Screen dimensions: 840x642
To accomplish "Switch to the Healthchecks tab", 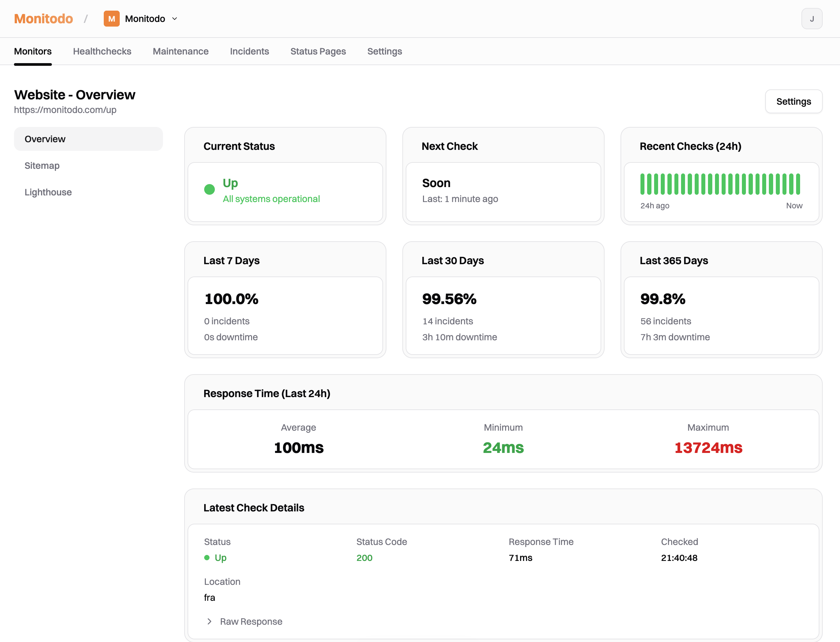I will pos(102,51).
